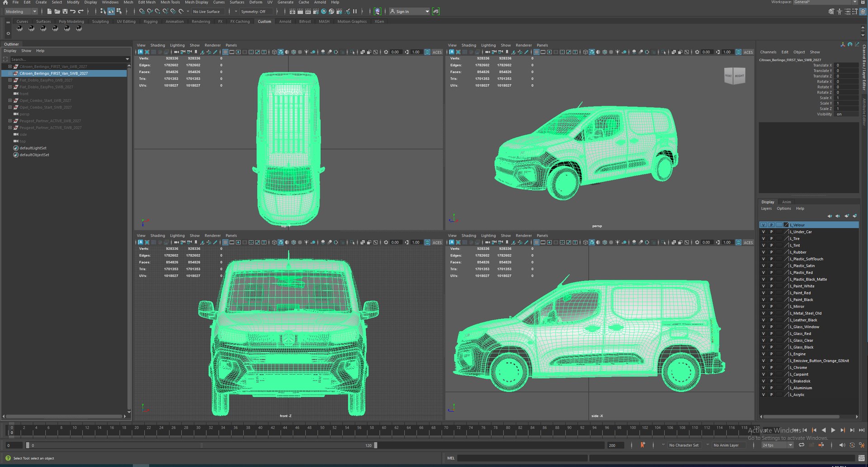The height and width of the screenshot is (467, 868).
Task: Click the first Python script shelf icon
Action: pos(19,28)
